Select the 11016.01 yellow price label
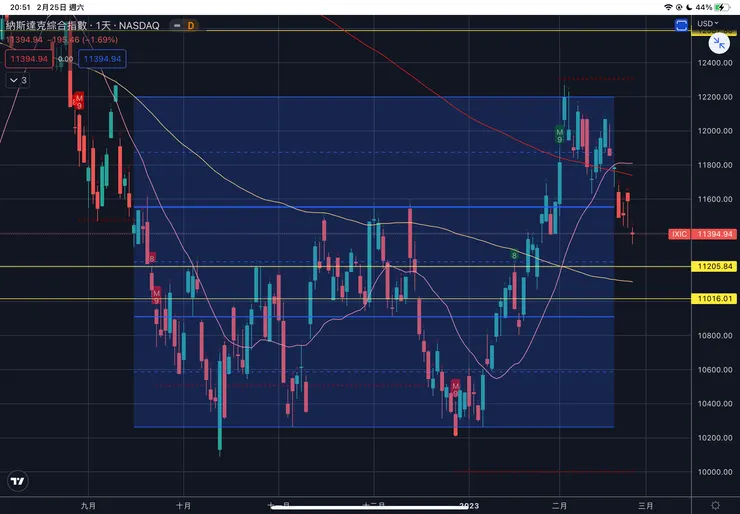Image resolution: width=740 pixels, height=514 pixels. (715, 298)
